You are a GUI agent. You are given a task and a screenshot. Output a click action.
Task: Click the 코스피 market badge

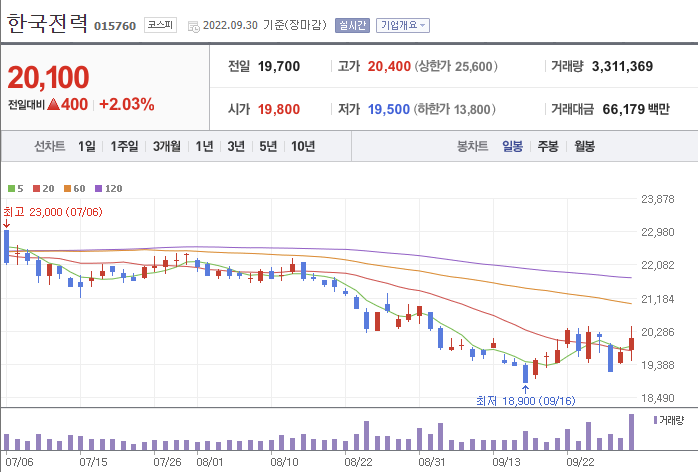(x=160, y=25)
